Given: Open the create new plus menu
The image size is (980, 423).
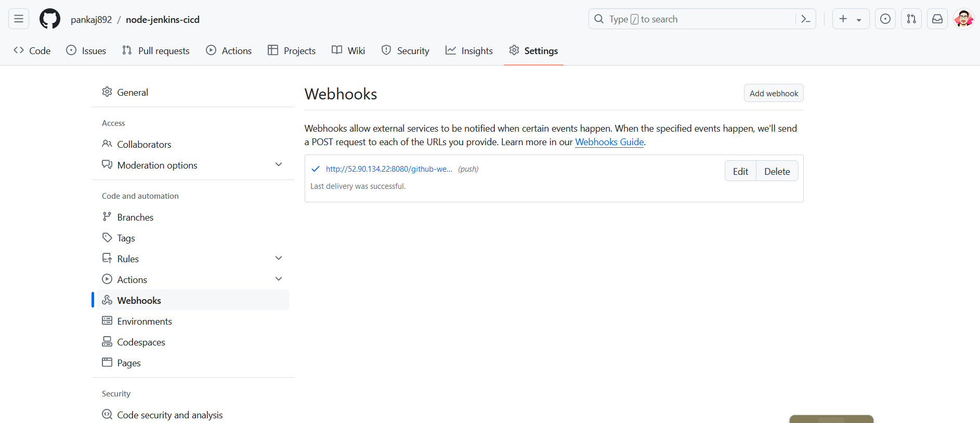Looking at the screenshot, I should [843, 19].
